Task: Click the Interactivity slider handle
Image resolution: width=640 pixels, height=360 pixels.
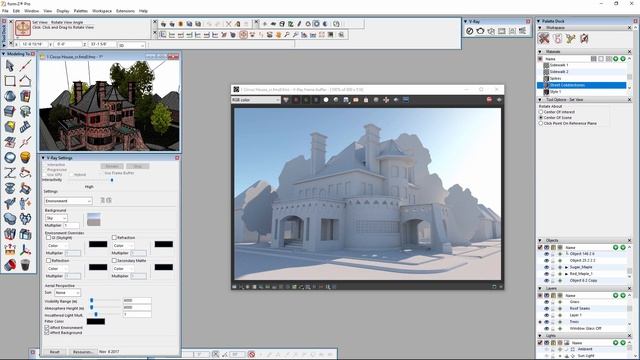Action: tap(112, 180)
